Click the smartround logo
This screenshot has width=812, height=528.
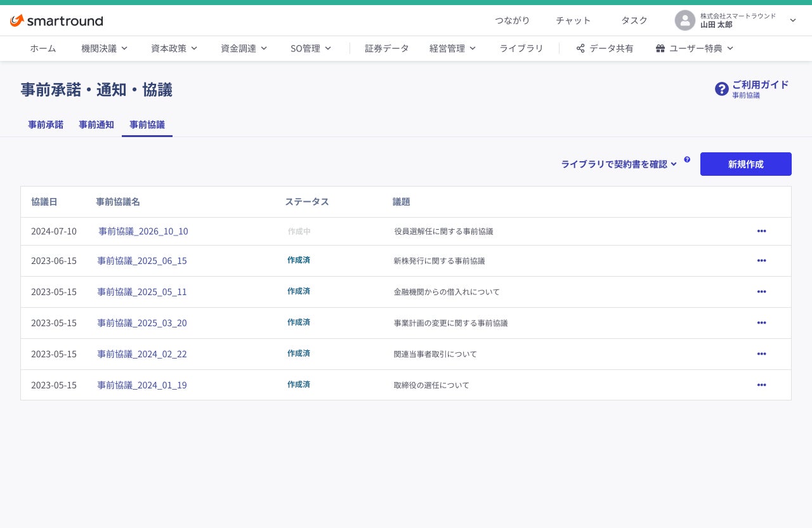[56, 20]
